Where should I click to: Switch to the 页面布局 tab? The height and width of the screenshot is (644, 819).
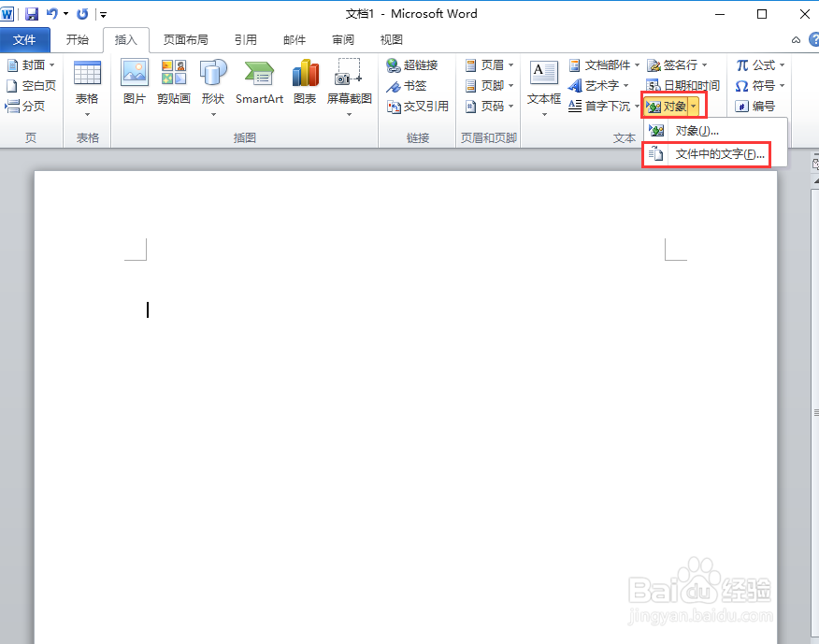[185, 39]
